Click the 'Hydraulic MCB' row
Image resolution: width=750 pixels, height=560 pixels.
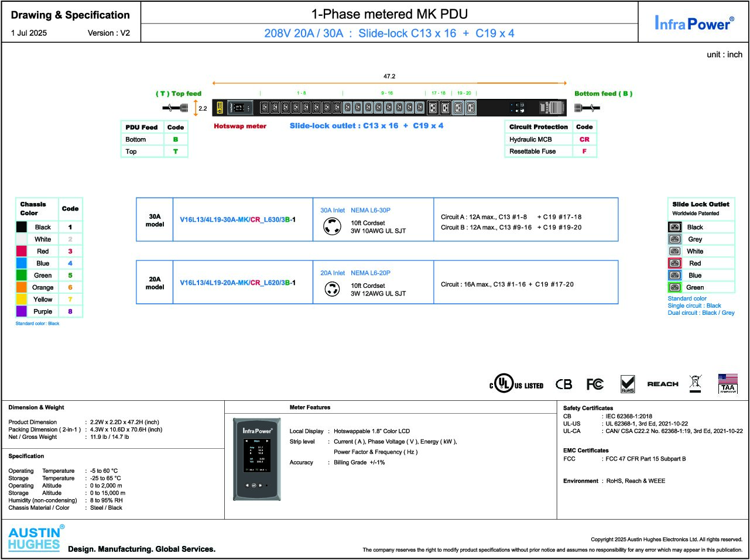550,139
